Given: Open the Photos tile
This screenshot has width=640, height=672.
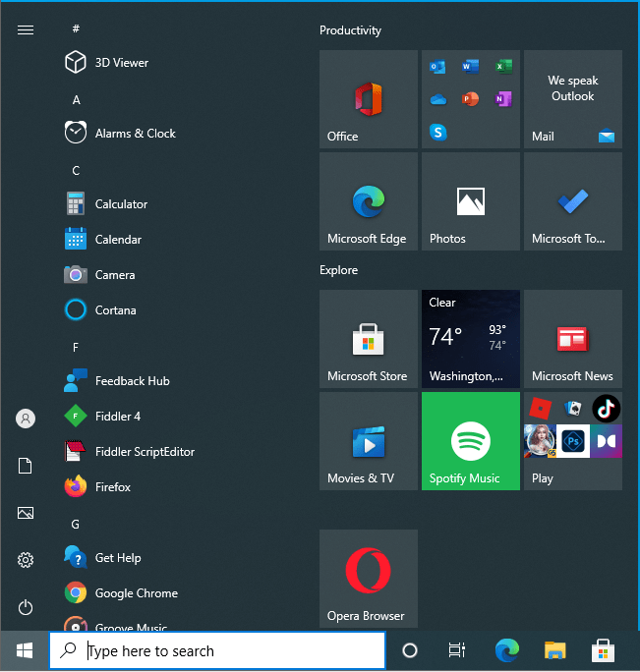Looking at the screenshot, I should tap(471, 201).
